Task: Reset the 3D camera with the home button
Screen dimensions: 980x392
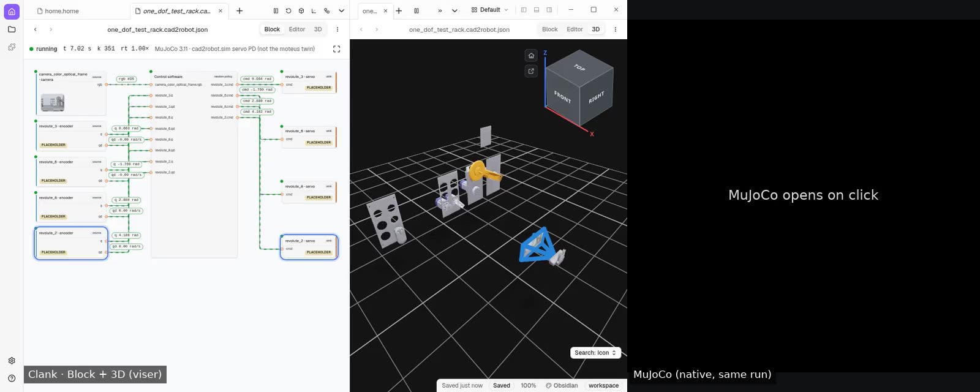Action: pyautogui.click(x=531, y=56)
